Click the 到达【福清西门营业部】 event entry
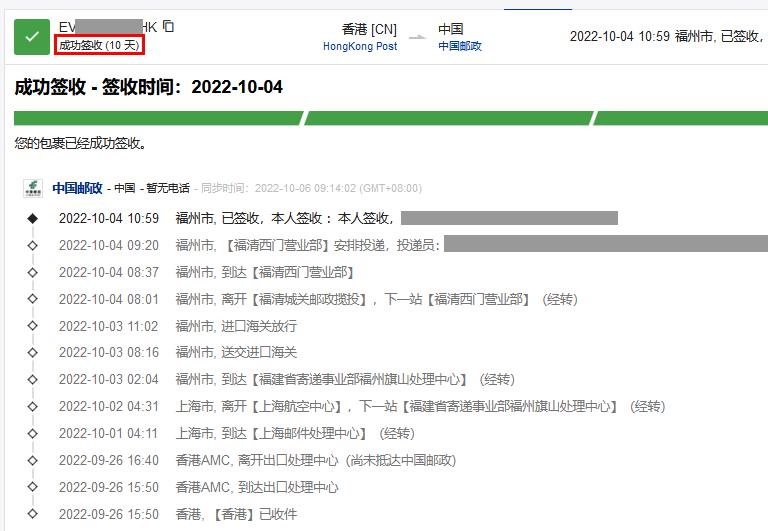768x531 pixels. (x=264, y=272)
